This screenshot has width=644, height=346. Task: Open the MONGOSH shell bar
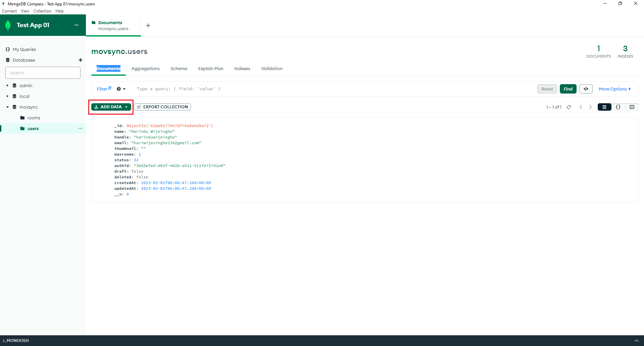pyautogui.click(x=322, y=341)
